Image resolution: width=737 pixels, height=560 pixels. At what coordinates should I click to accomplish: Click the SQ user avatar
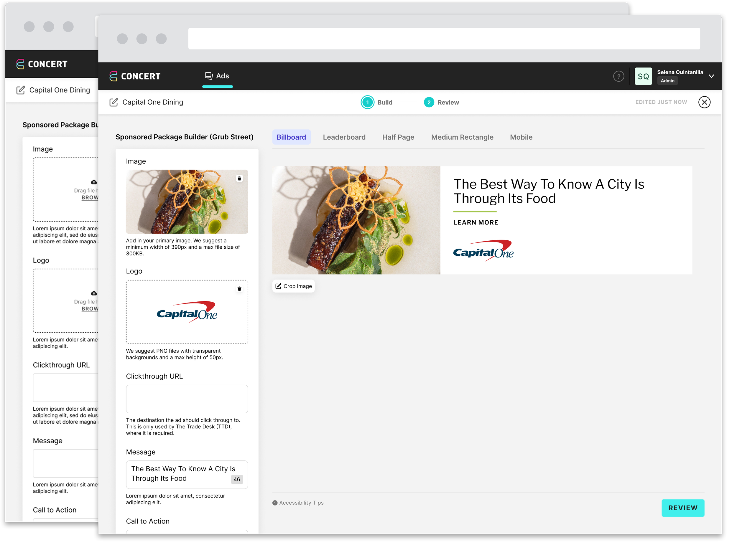coord(643,76)
